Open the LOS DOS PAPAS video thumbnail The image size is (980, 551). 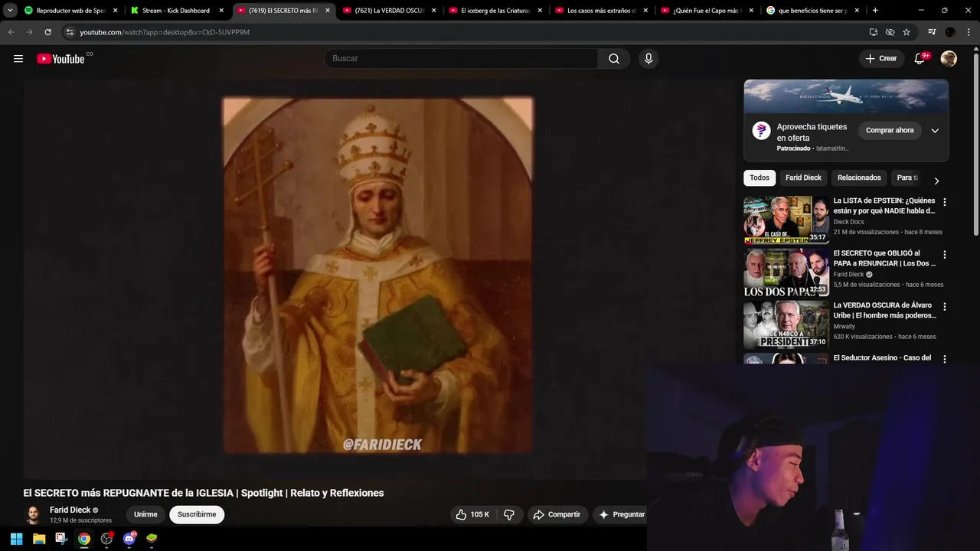786,272
